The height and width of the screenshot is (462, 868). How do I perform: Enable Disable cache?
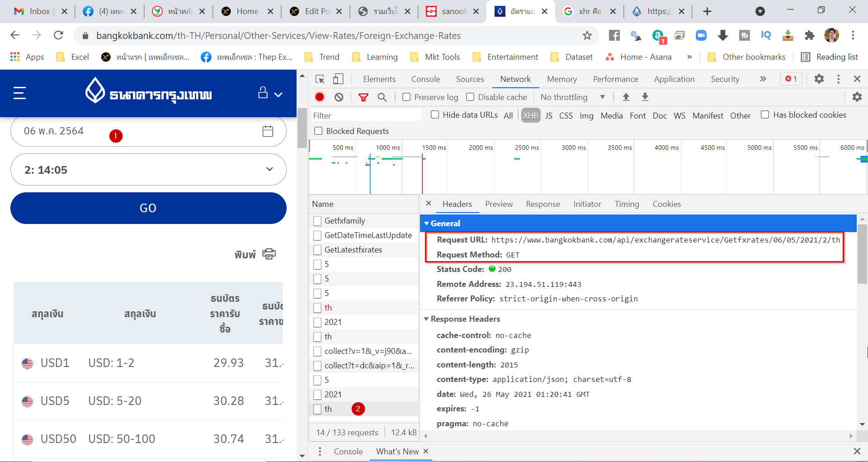click(x=470, y=97)
